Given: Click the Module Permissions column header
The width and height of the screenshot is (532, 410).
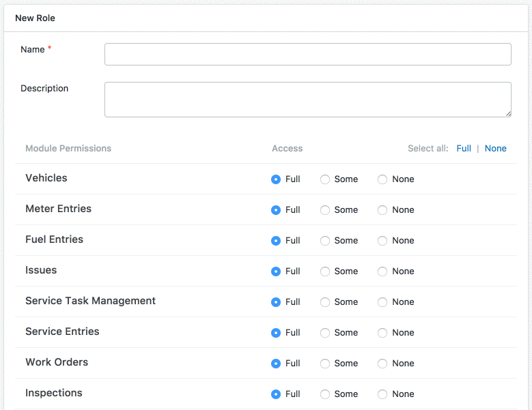Looking at the screenshot, I should [68, 149].
